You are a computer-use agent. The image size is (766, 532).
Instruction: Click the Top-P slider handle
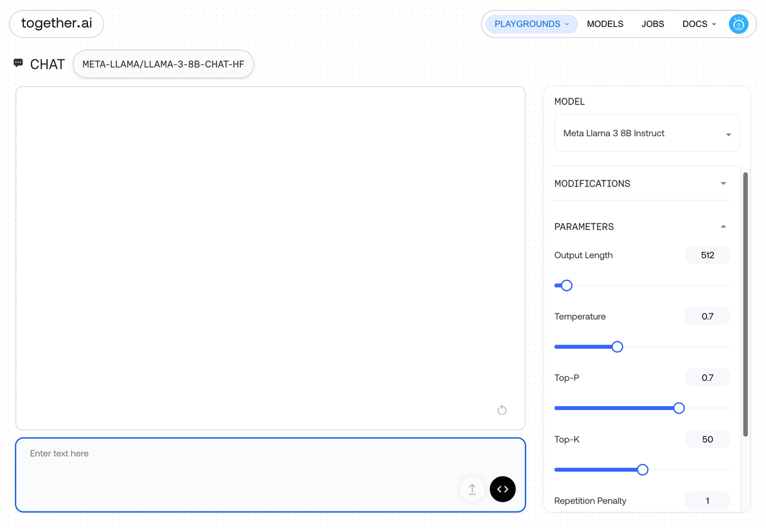click(x=679, y=409)
